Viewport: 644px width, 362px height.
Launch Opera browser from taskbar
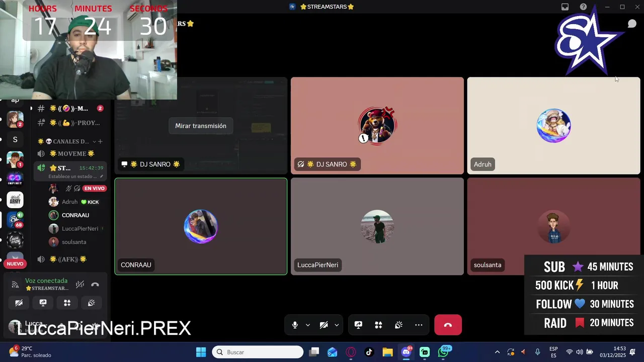[351, 352]
